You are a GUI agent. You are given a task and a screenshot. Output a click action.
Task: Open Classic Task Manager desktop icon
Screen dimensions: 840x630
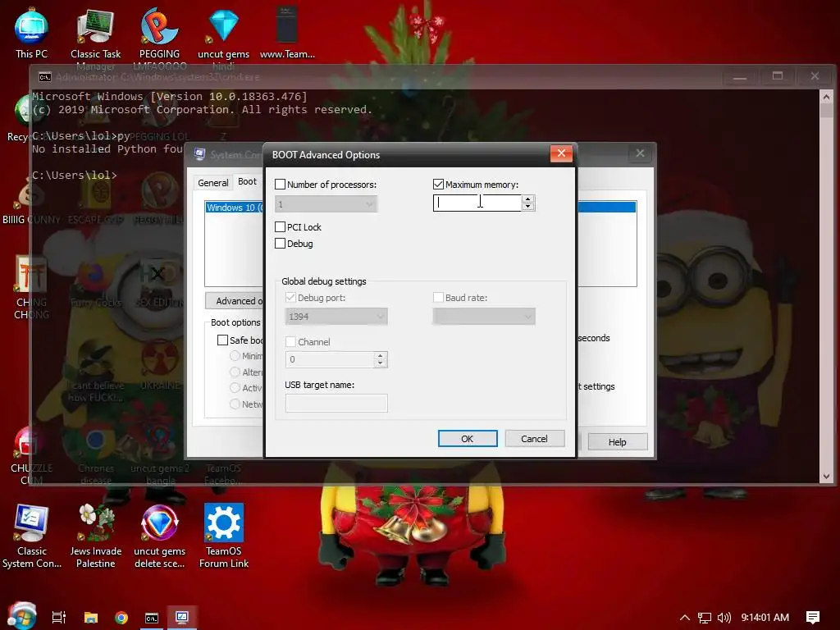(95, 34)
